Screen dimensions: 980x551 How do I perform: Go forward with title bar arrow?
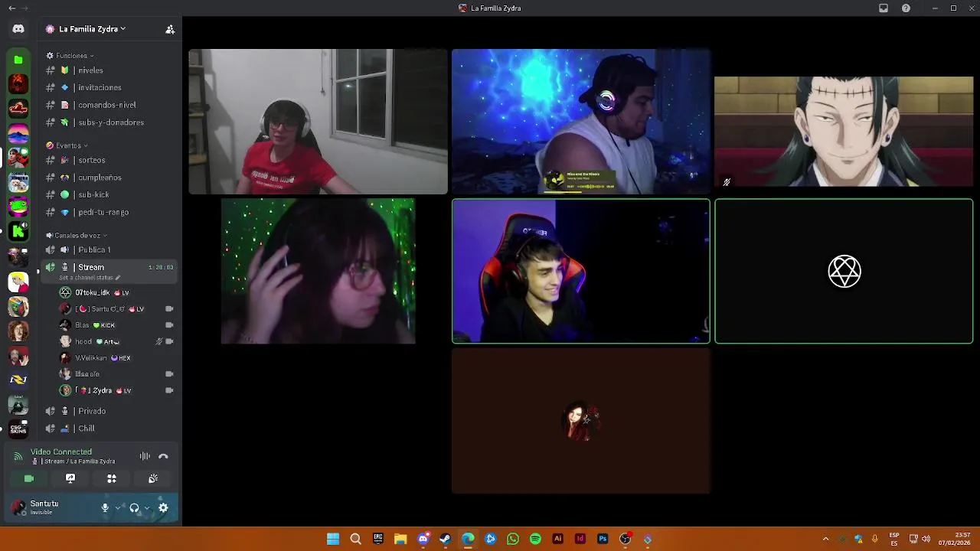click(25, 8)
